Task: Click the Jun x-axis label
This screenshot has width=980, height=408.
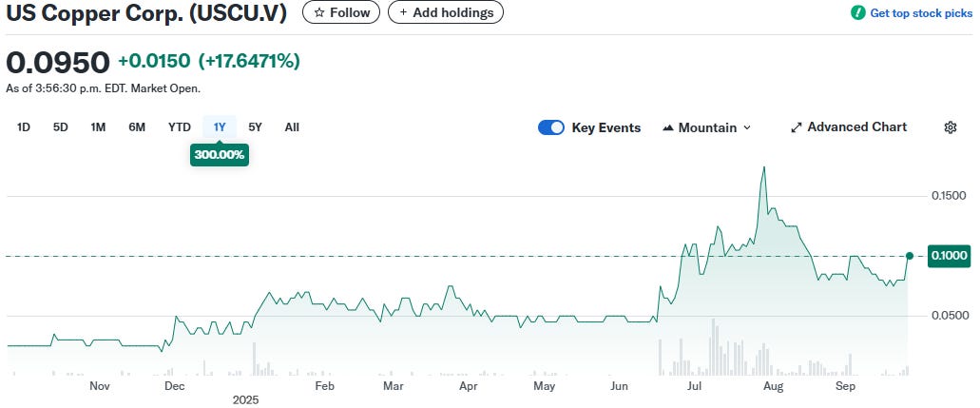Action: coord(619,386)
